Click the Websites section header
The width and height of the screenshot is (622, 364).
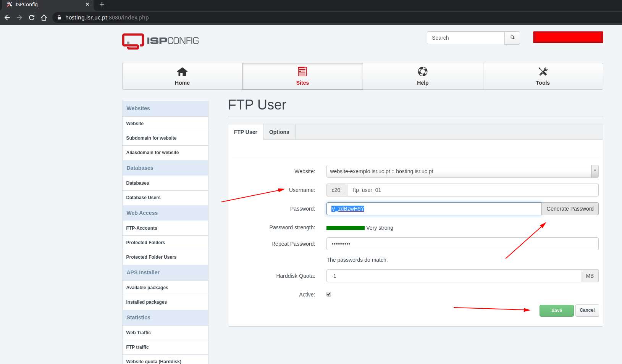(x=165, y=108)
